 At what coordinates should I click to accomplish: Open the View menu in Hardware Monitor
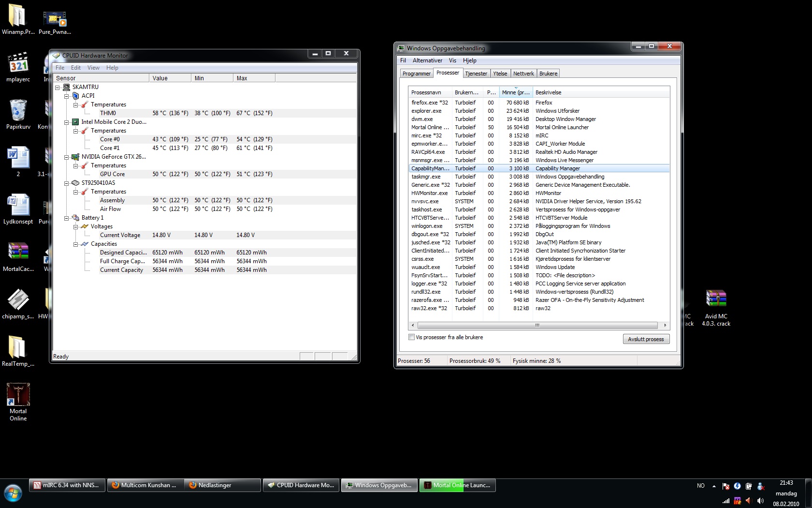pos(93,68)
